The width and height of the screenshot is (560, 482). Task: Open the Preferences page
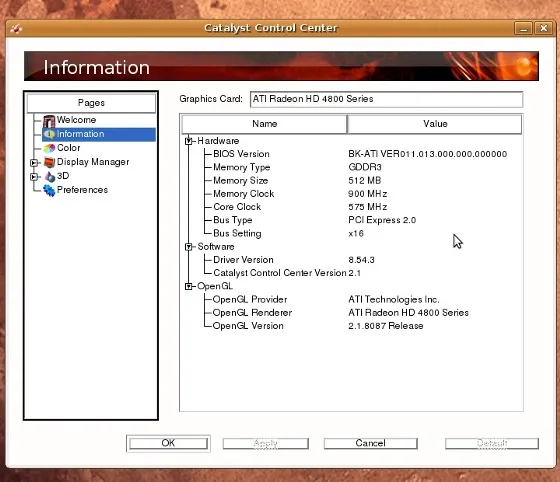[82, 190]
